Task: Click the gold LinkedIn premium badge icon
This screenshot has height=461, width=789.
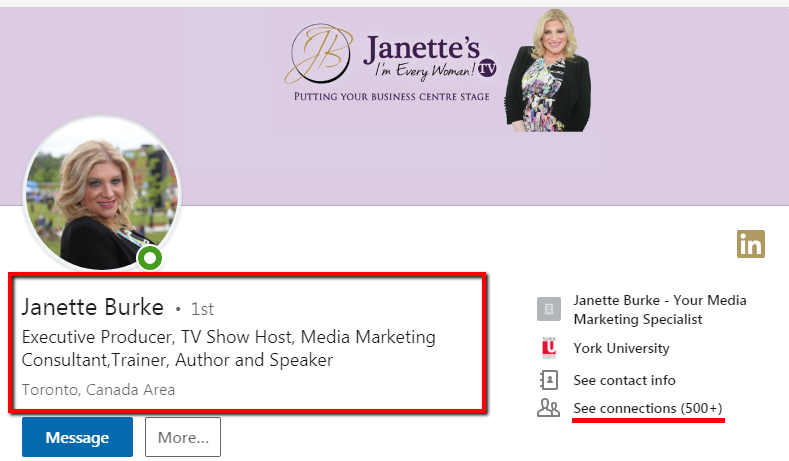Action: point(750,243)
